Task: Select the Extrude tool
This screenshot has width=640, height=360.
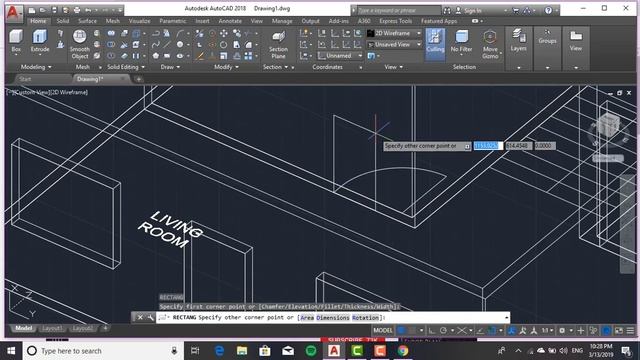Action: (x=40, y=41)
